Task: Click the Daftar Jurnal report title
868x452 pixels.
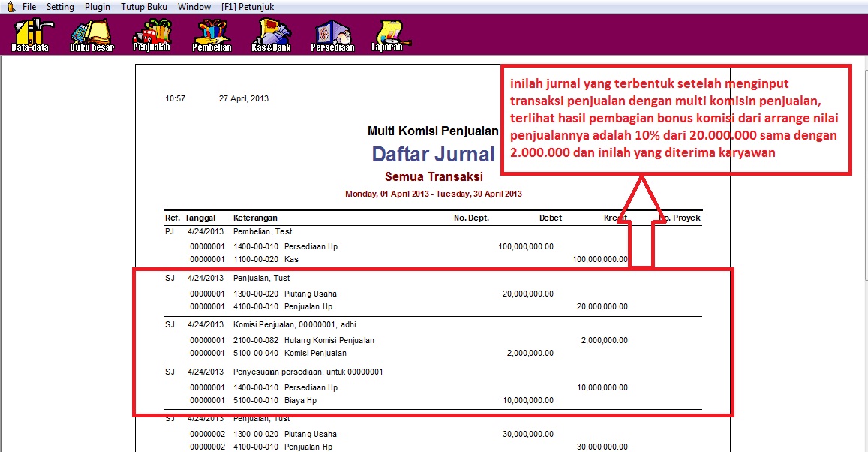Action: [x=433, y=155]
